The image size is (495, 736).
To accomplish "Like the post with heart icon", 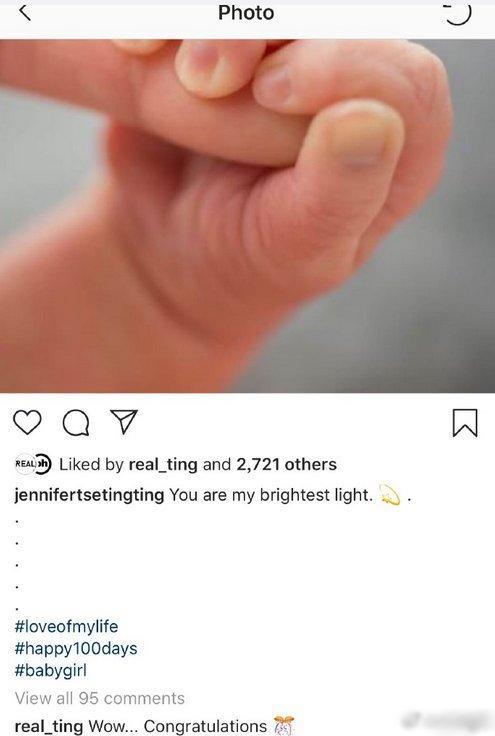I will tap(27, 422).
